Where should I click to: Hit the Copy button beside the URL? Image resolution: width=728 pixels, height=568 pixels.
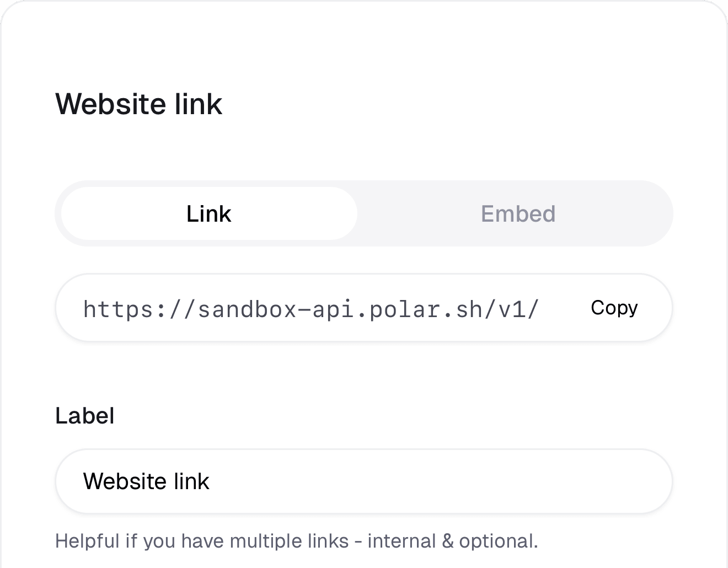coord(614,308)
